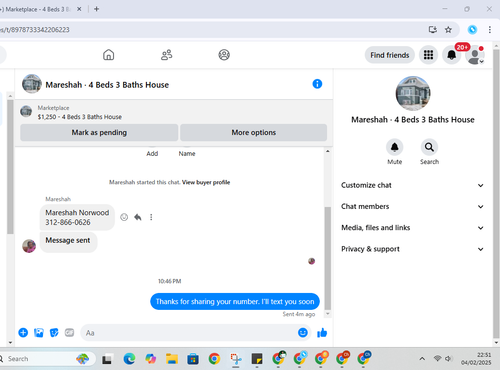Image resolution: width=500 pixels, height=370 pixels.
Task: Open the volume speaker tray icon
Action: [449, 359]
